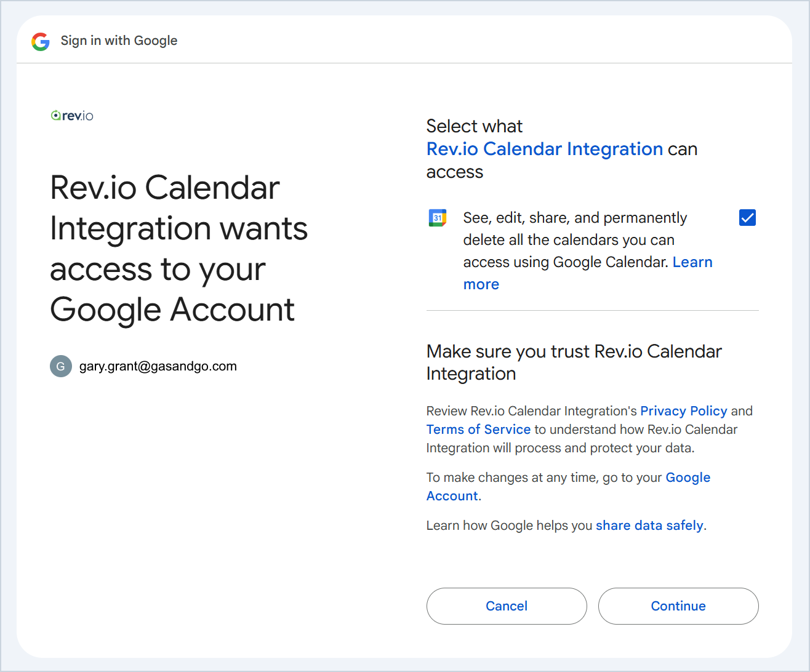Open the Privacy Policy link
The width and height of the screenshot is (810, 672).
pos(683,411)
